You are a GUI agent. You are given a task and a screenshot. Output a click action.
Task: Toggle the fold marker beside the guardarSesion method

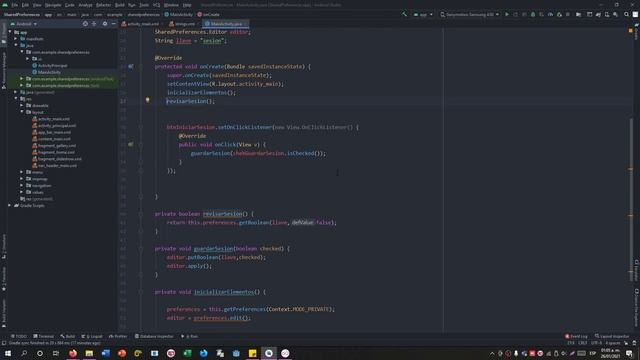[140, 249]
